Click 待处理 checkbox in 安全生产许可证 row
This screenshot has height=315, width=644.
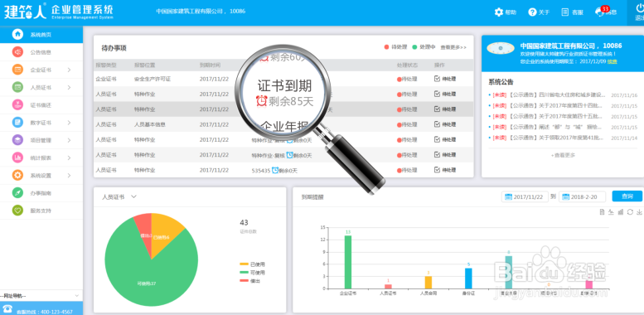[437, 79]
